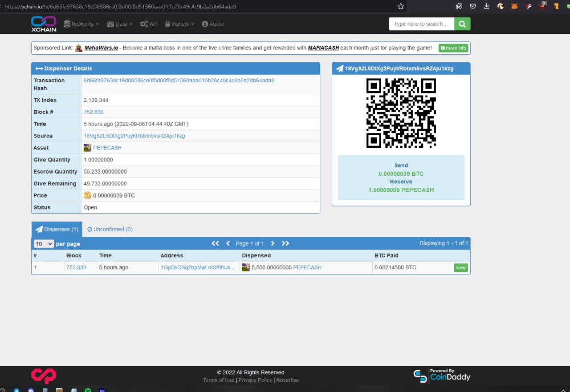Bookmark this page with the star icon
Viewport: 570px width, 392px height.
pyautogui.click(x=401, y=6)
